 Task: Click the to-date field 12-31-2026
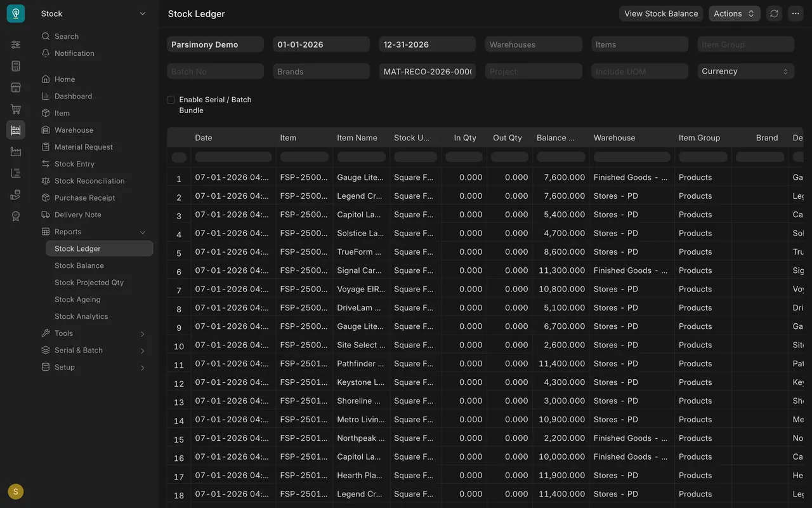(x=428, y=44)
